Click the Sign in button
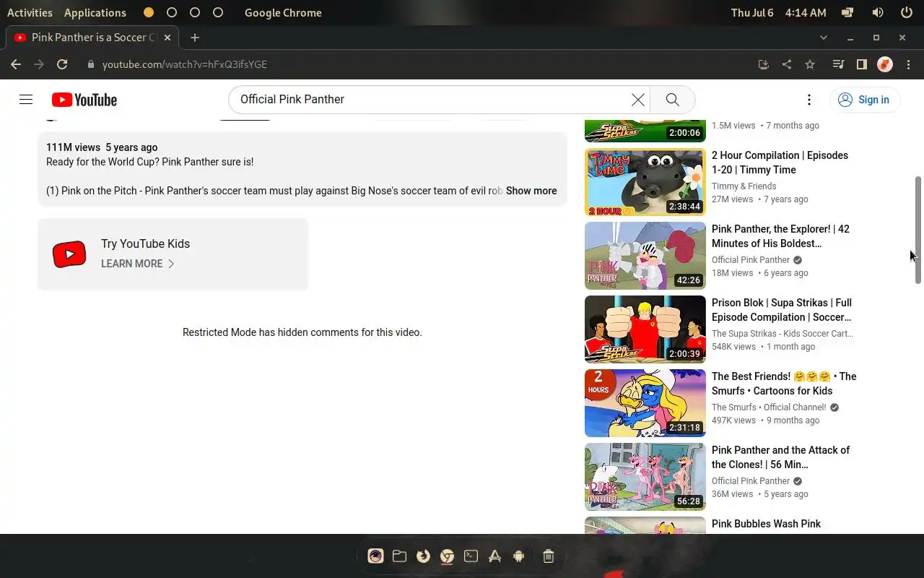 click(x=865, y=100)
